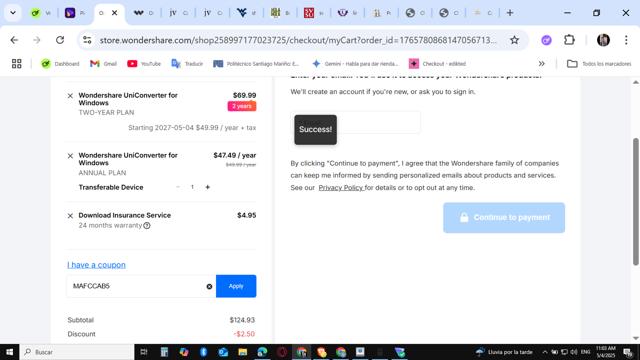
Task: Open the notification center icon
Action: tap(628, 352)
